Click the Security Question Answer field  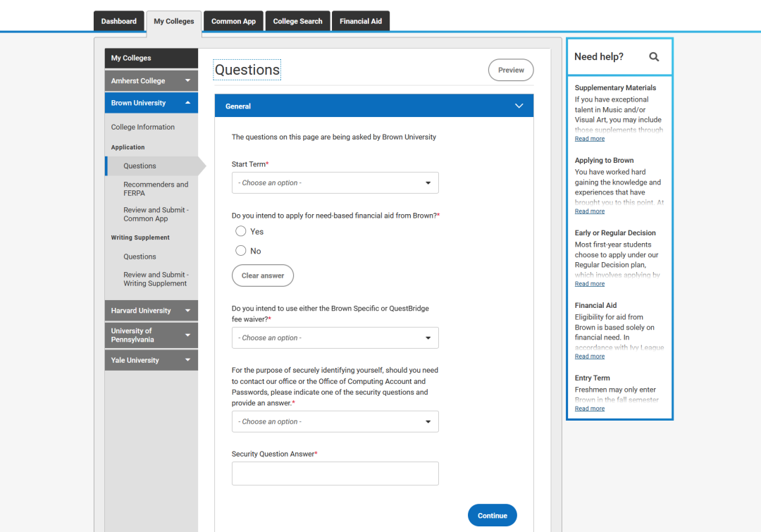[x=335, y=474]
